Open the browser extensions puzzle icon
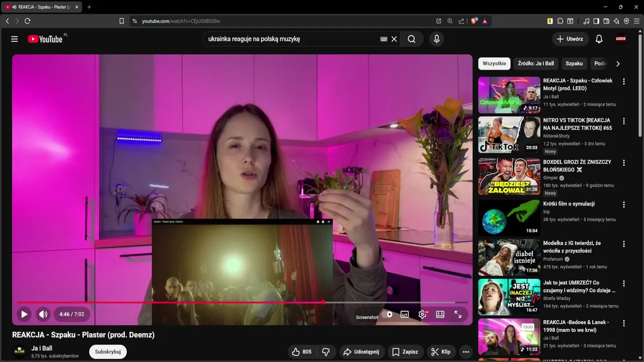This screenshot has width=644, height=362. coord(560,21)
